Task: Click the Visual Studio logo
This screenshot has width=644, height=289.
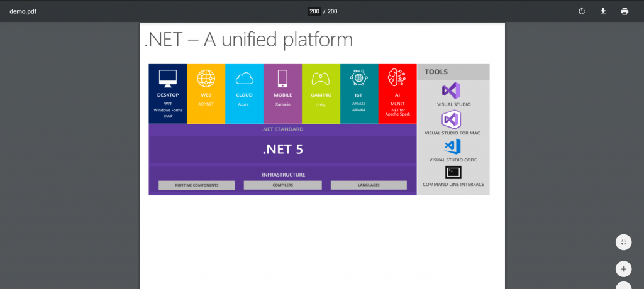Action: (x=451, y=90)
